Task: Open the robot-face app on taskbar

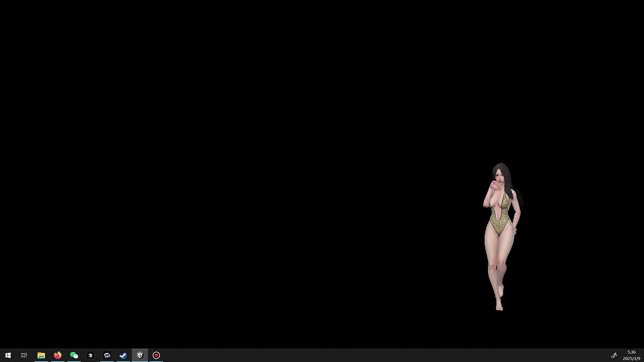Action: tap(107, 355)
